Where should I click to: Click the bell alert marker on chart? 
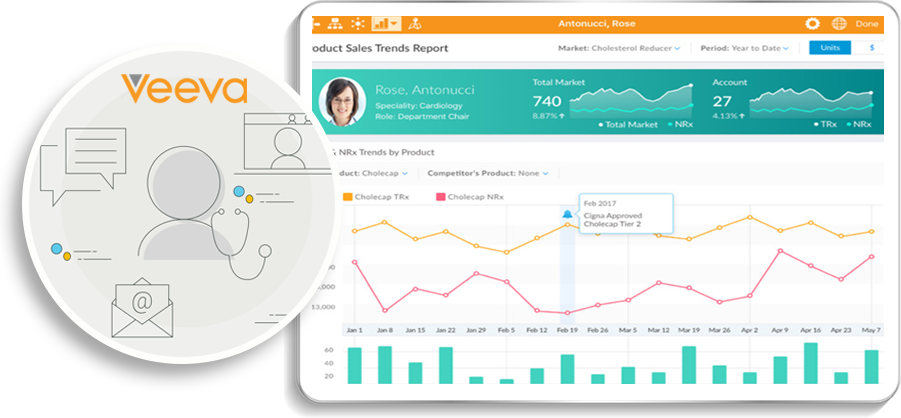(568, 214)
